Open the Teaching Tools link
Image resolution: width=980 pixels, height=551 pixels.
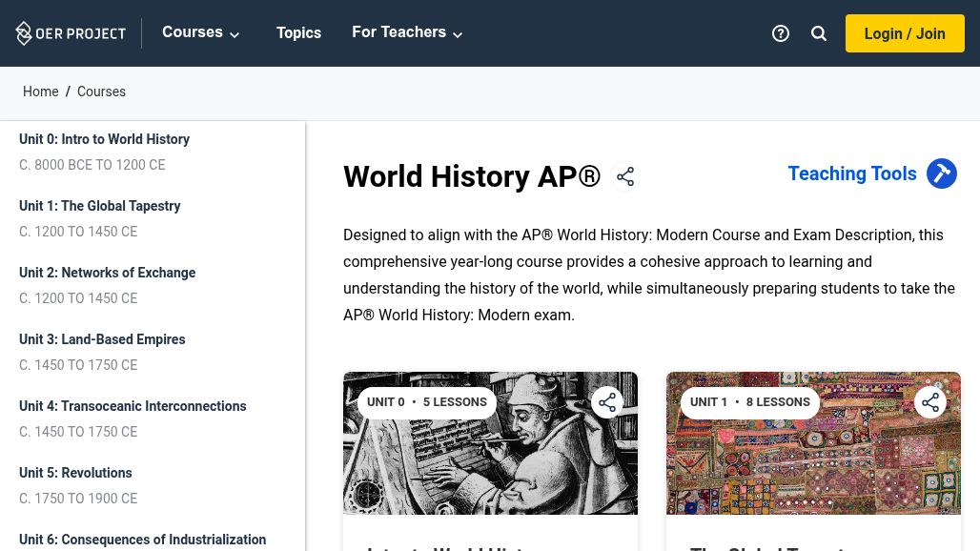coord(852,173)
